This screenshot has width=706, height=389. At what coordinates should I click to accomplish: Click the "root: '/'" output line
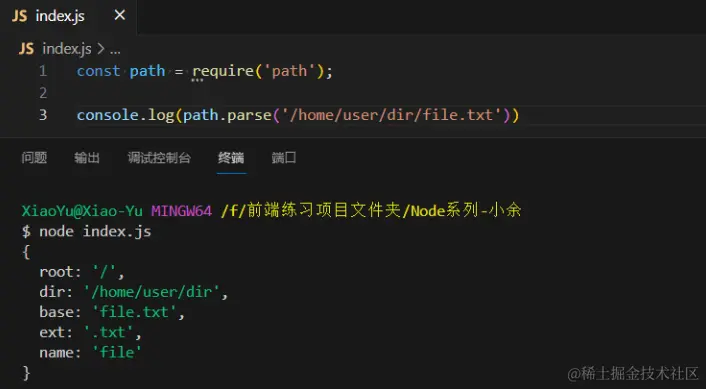click(81, 272)
